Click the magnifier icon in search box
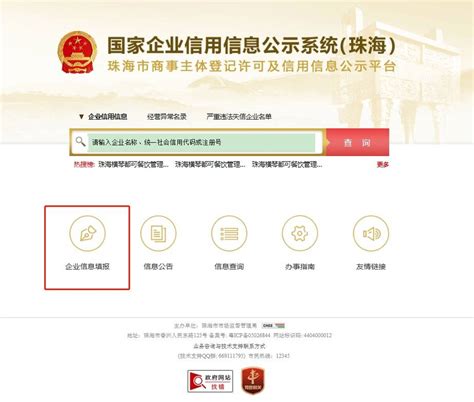Image resolution: width=474 pixels, height=402 pixels. point(80,142)
